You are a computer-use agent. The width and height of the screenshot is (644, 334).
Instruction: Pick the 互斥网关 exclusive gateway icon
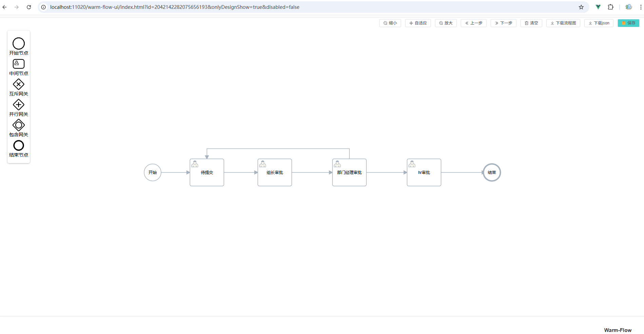pyautogui.click(x=19, y=84)
